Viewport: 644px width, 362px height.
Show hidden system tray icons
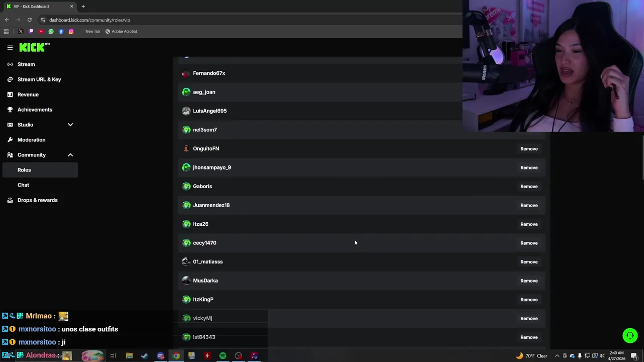(x=557, y=356)
